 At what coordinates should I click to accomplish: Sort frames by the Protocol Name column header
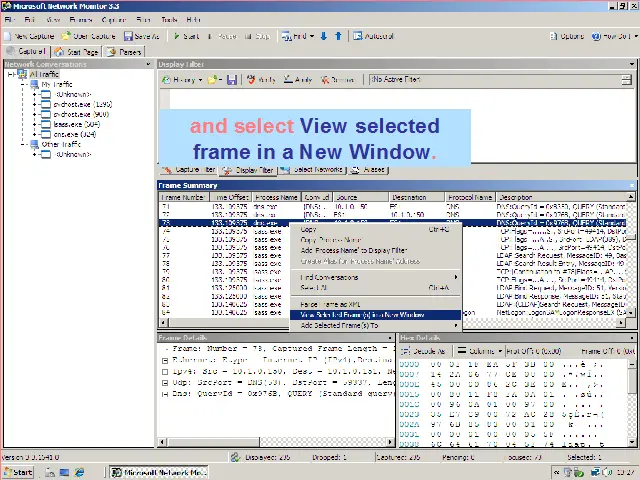coord(469,197)
